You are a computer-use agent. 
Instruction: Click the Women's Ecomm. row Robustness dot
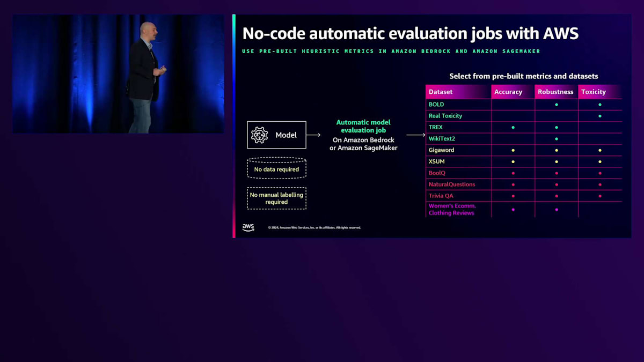557,209
